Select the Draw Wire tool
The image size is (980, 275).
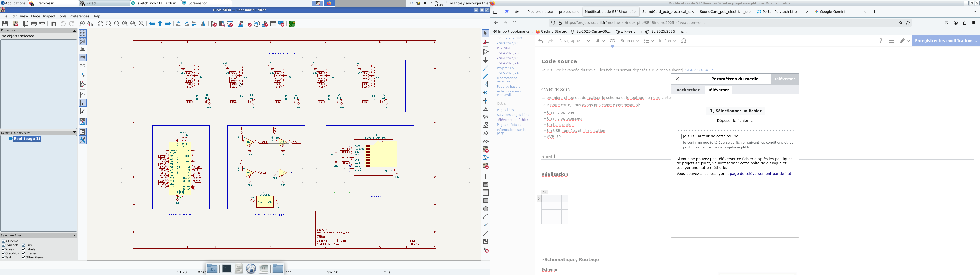point(486,68)
